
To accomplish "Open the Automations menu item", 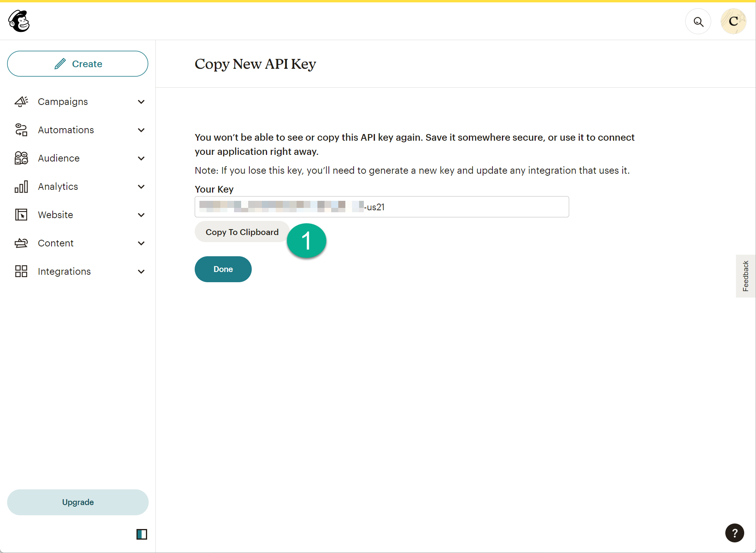I will coord(66,130).
